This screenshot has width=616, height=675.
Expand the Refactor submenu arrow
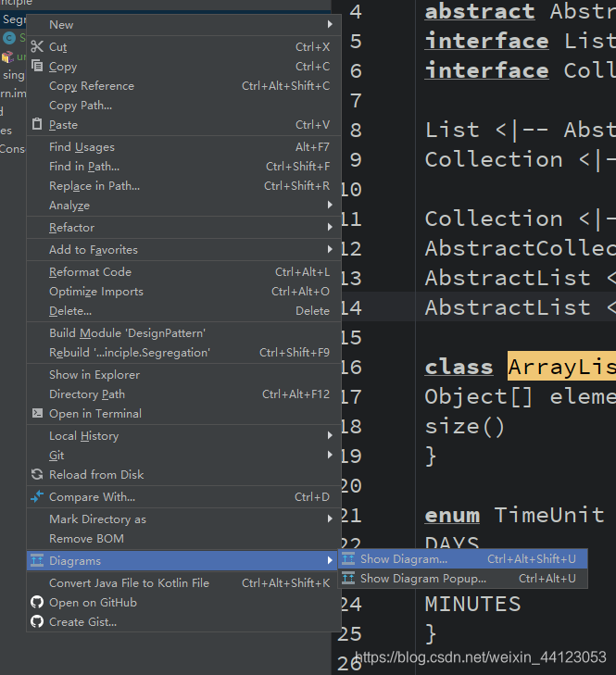330,227
